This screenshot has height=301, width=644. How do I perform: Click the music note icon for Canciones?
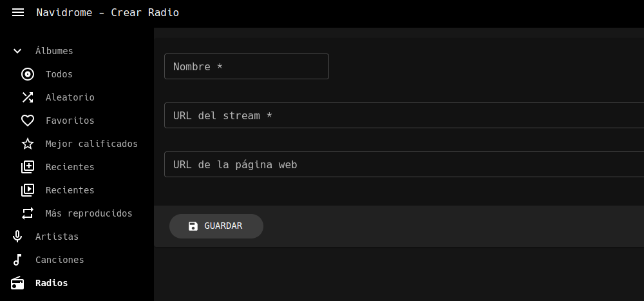pyautogui.click(x=17, y=260)
